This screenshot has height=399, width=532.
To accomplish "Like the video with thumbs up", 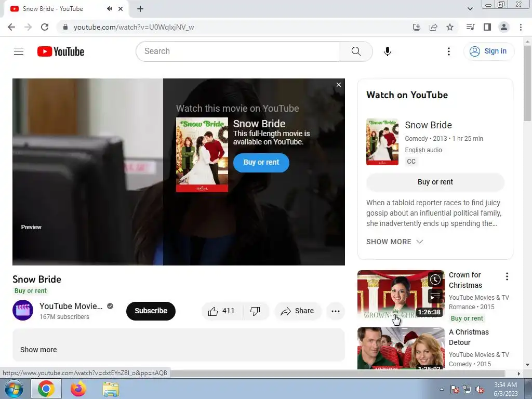I will coord(222,311).
